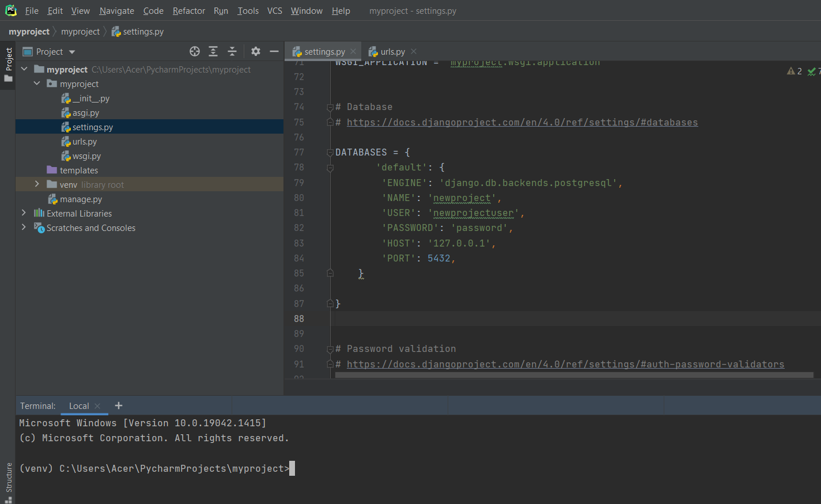Open Project panel settings gear
Screen dimensions: 821x504
256,51
